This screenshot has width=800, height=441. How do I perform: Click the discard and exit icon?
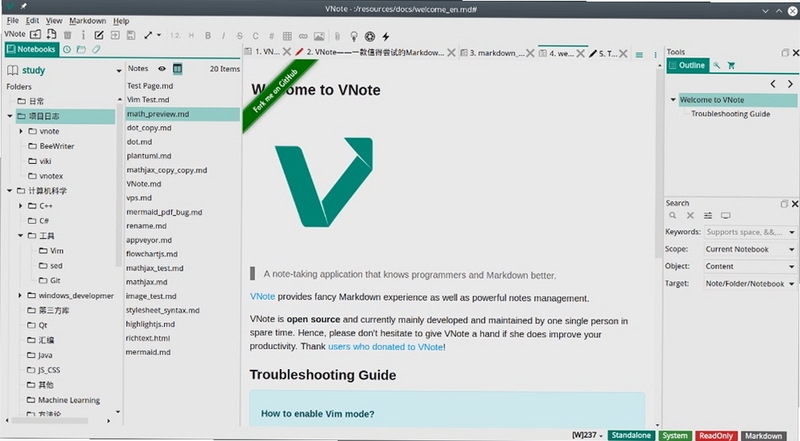click(x=115, y=35)
